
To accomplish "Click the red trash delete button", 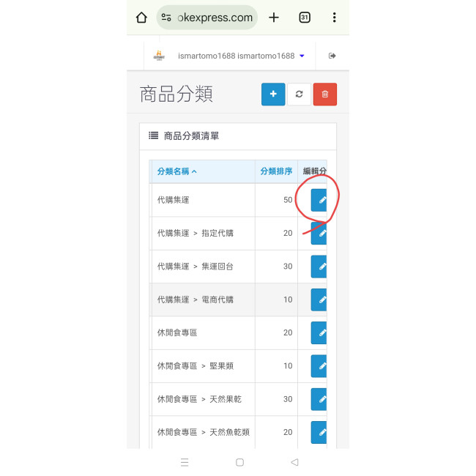I will click(325, 94).
